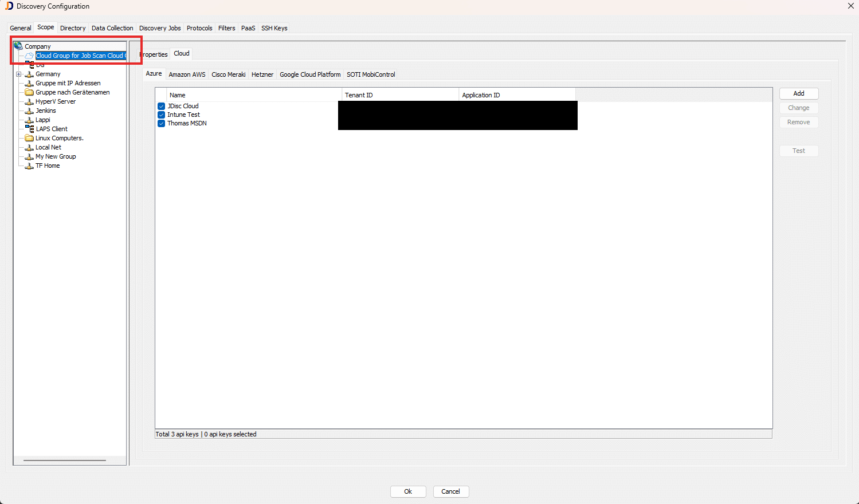859x504 pixels.
Task: Click the globe icon next to Company
Action: click(18, 45)
